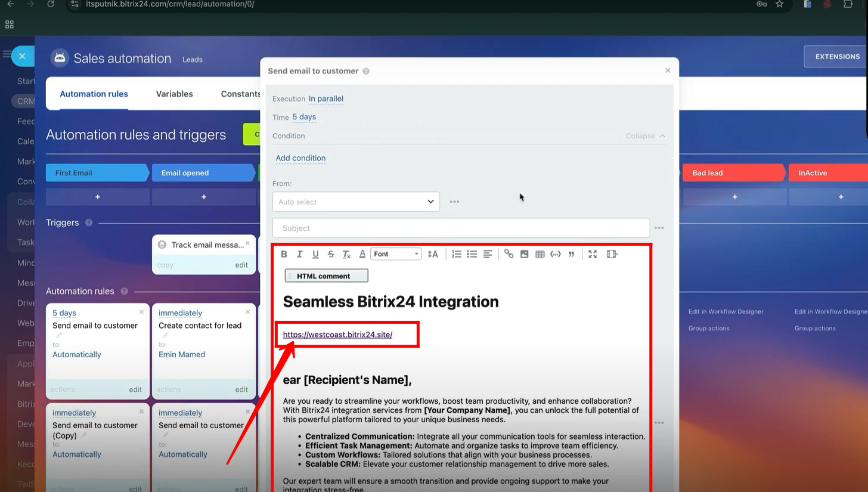This screenshot has width=868, height=492.
Task: Open help icon beside Automation rules heading
Action: click(x=124, y=292)
